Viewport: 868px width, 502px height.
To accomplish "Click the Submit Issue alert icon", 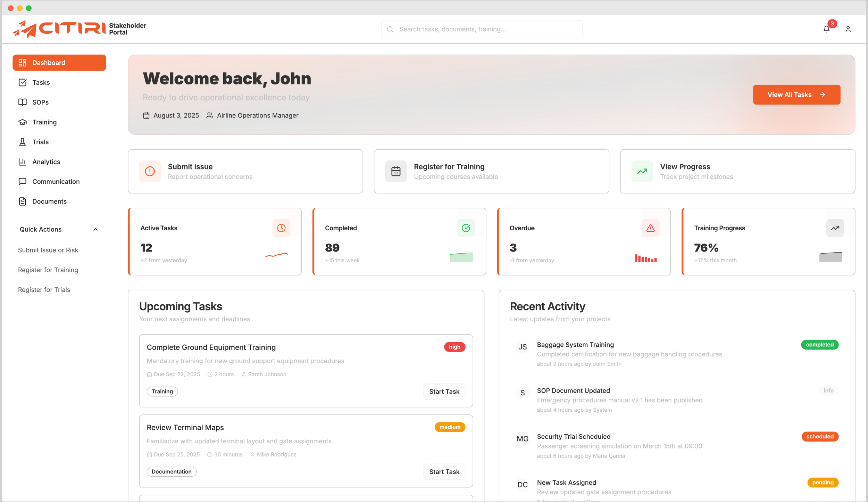I will point(150,171).
